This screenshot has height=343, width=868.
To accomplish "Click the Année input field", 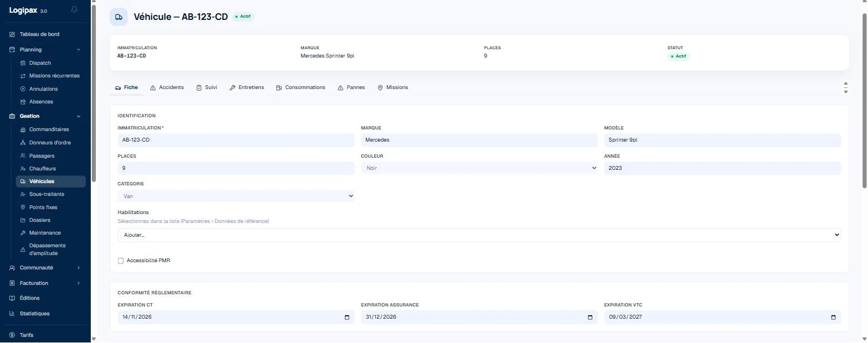I will [722, 168].
